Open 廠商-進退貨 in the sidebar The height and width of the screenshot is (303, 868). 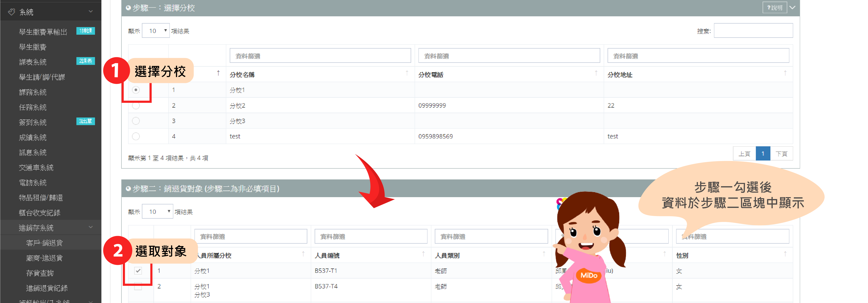click(44, 258)
